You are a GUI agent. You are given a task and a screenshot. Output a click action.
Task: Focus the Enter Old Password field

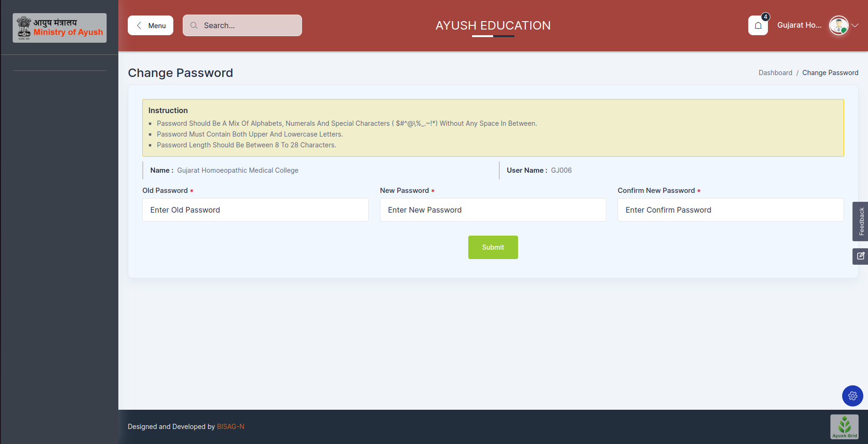click(x=255, y=210)
